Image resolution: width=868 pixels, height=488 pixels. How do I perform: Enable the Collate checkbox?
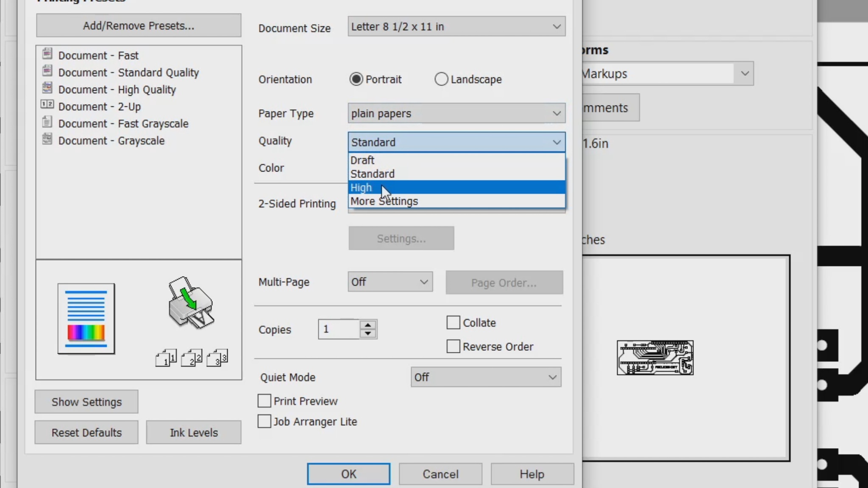point(453,322)
